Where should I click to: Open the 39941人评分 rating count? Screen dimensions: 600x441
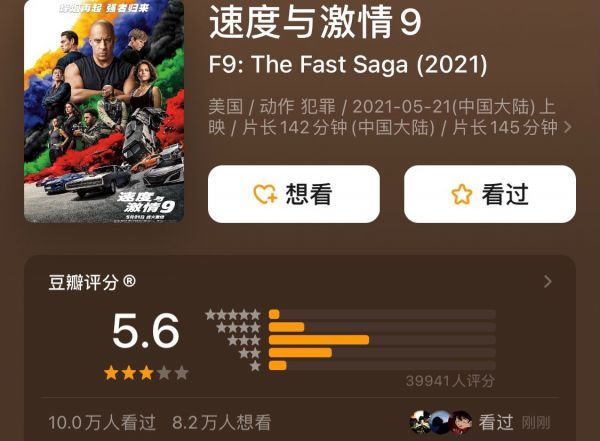450,381
